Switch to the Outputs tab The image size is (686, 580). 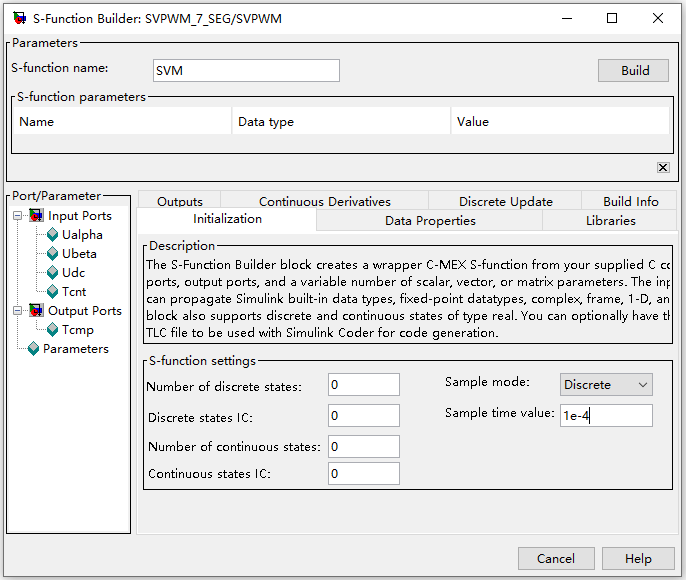pyautogui.click(x=180, y=201)
